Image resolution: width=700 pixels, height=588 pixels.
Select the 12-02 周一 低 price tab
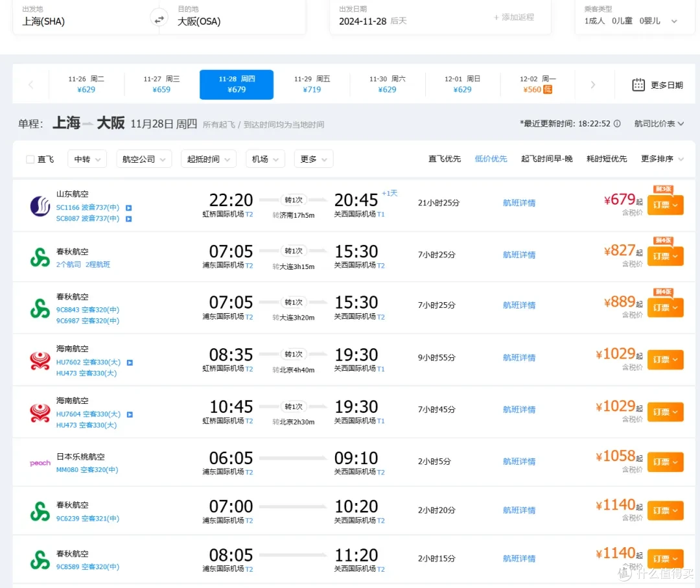click(537, 84)
